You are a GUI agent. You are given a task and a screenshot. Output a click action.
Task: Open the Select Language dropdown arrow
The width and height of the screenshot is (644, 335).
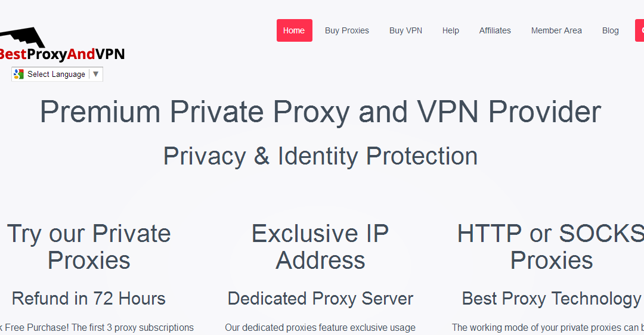click(95, 75)
